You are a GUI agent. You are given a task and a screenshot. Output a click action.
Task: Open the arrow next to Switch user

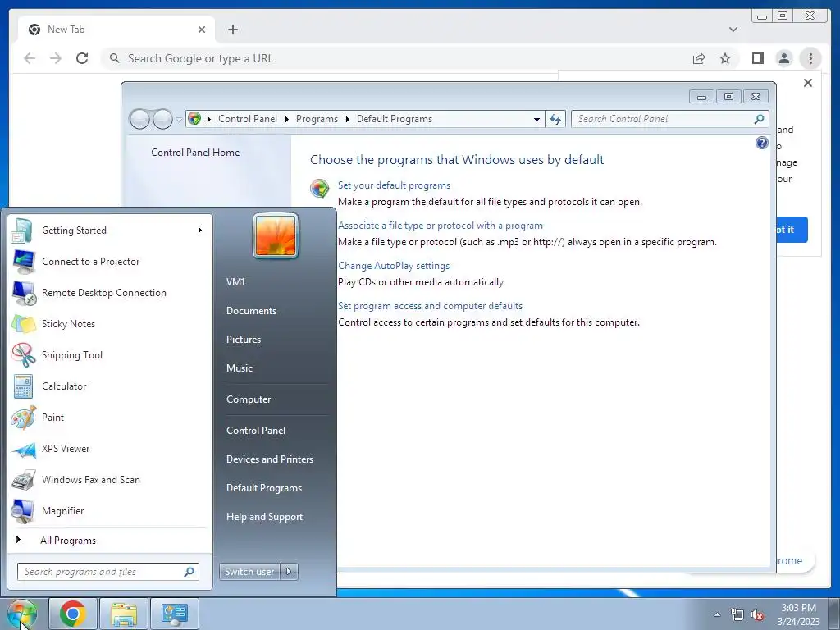(x=290, y=572)
